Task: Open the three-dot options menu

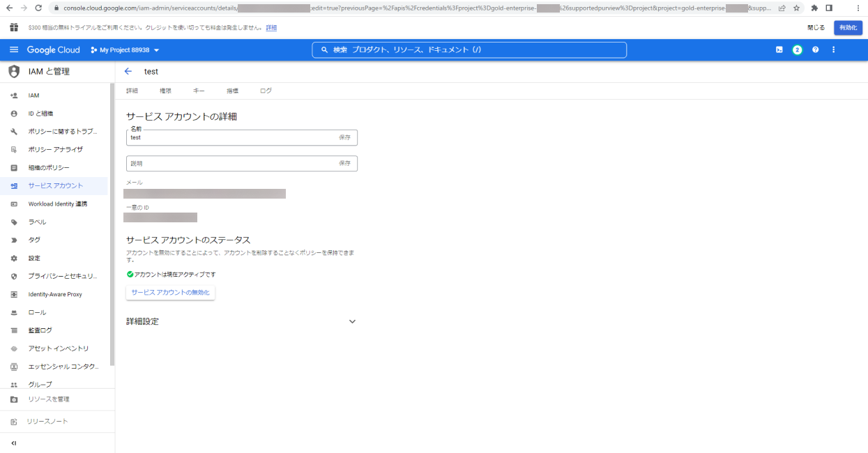Action: [x=833, y=49]
